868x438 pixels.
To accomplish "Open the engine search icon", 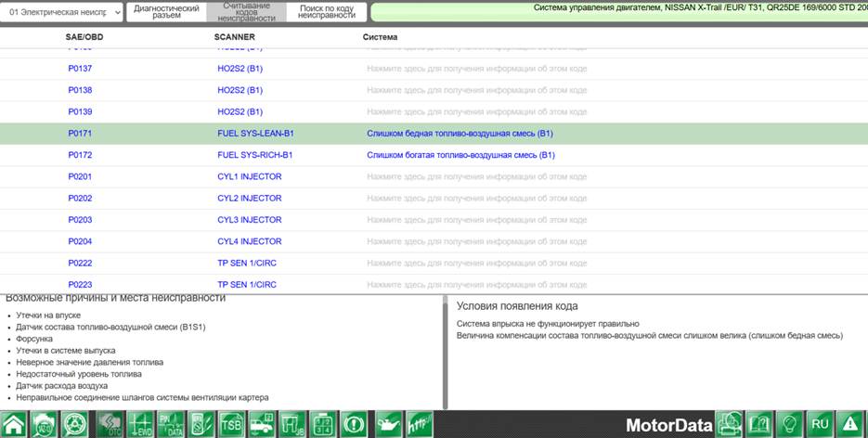I will pyautogui.click(x=44, y=424).
